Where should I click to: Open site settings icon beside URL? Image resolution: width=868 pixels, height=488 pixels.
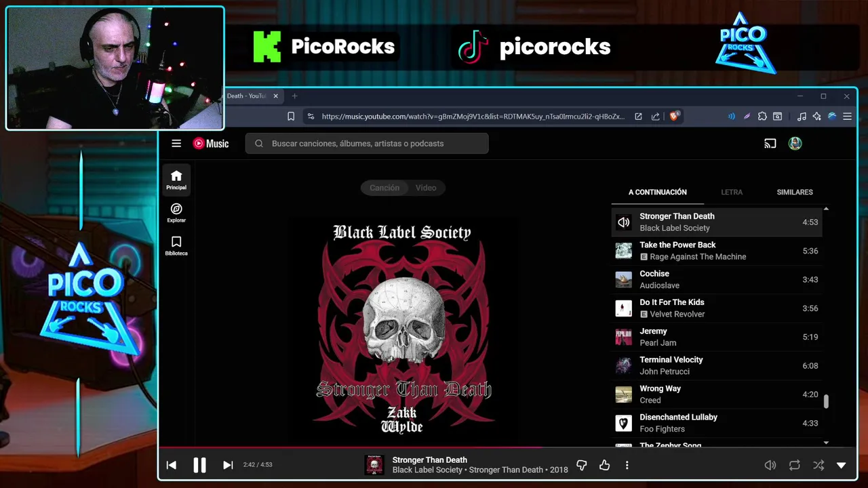(311, 117)
